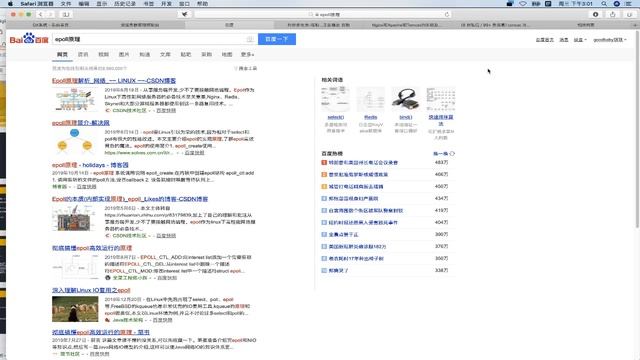Open the user account dropdown in the header

(x=610, y=40)
